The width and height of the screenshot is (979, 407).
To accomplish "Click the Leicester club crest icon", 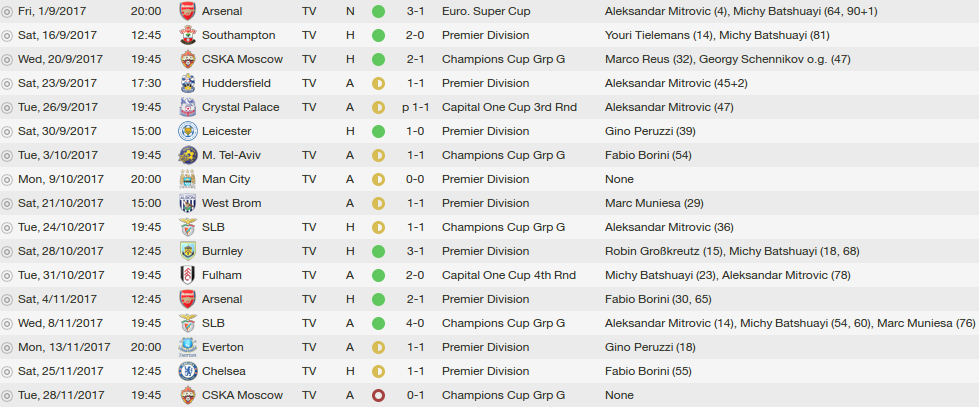I will [188, 132].
